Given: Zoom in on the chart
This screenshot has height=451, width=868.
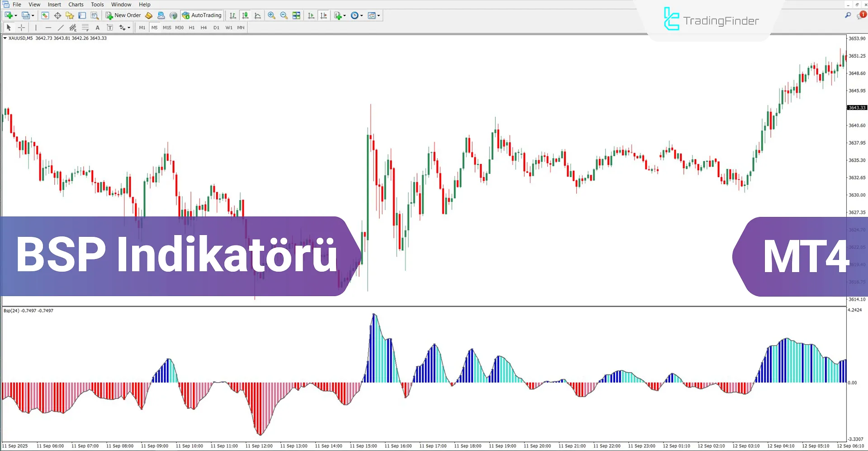Looking at the screenshot, I should [x=271, y=15].
